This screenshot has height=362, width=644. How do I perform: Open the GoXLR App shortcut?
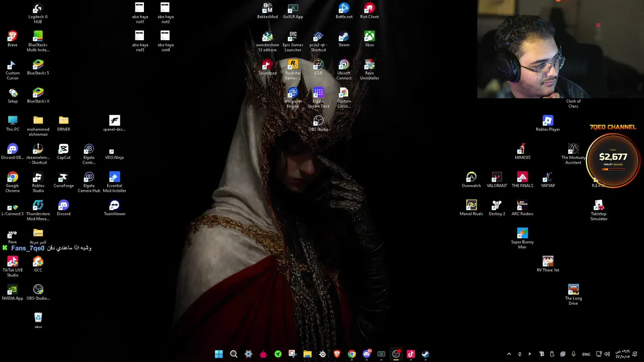point(293,11)
